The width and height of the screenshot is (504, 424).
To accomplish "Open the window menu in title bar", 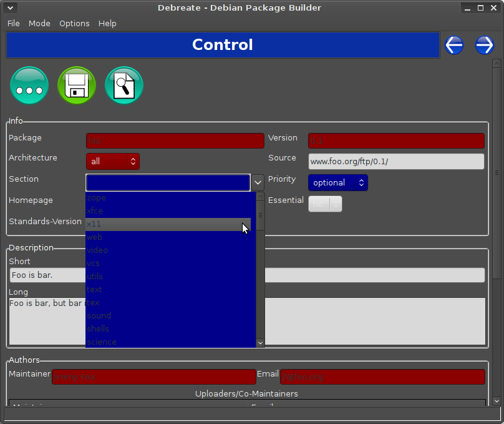I will tap(11, 7).
